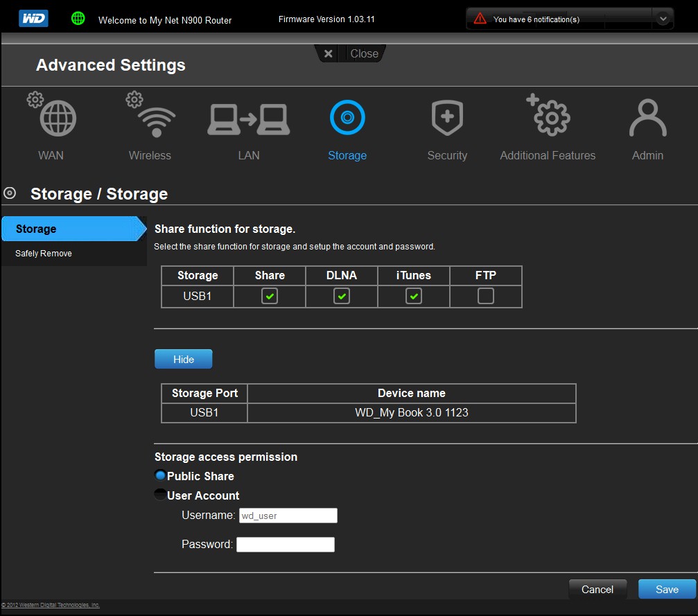
Task: Enable FTP checkbox for USB1
Action: click(486, 296)
